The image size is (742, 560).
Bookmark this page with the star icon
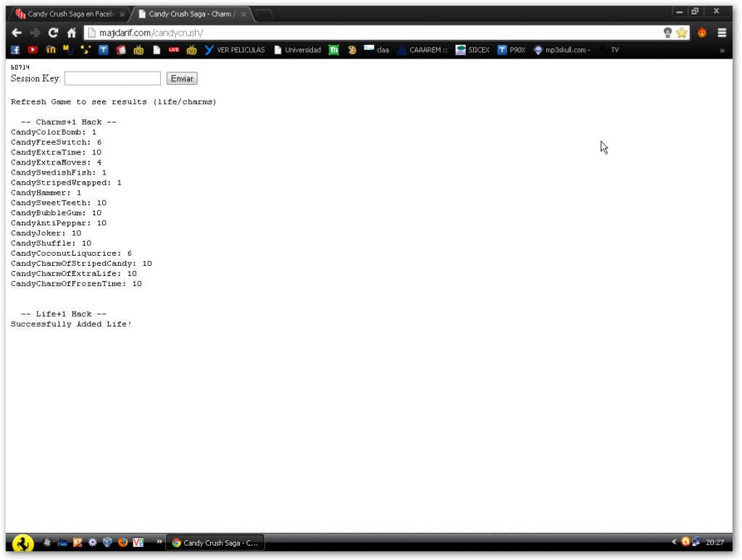click(x=681, y=33)
